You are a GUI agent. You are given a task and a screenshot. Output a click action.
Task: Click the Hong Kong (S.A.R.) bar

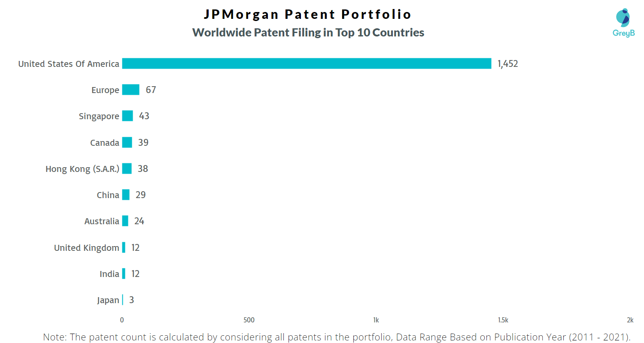pyautogui.click(x=127, y=168)
